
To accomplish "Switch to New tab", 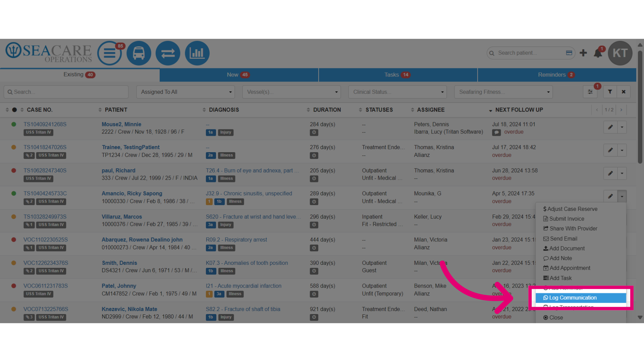I will (238, 75).
